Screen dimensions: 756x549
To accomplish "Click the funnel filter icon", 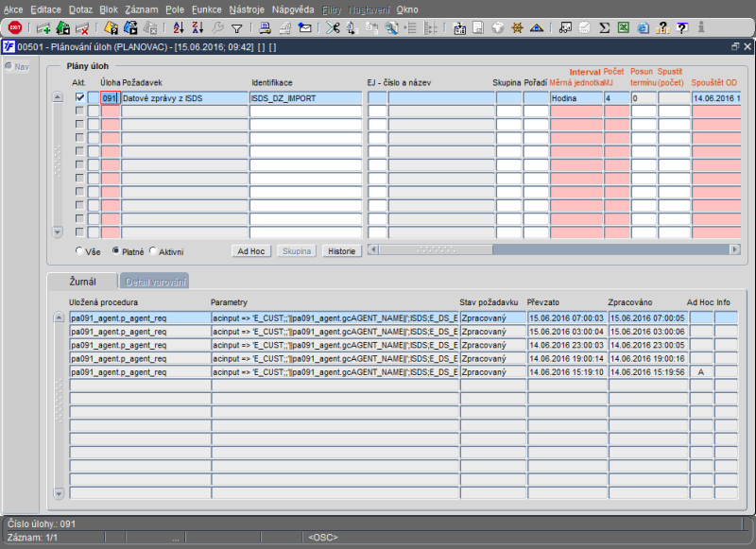I will (237, 29).
